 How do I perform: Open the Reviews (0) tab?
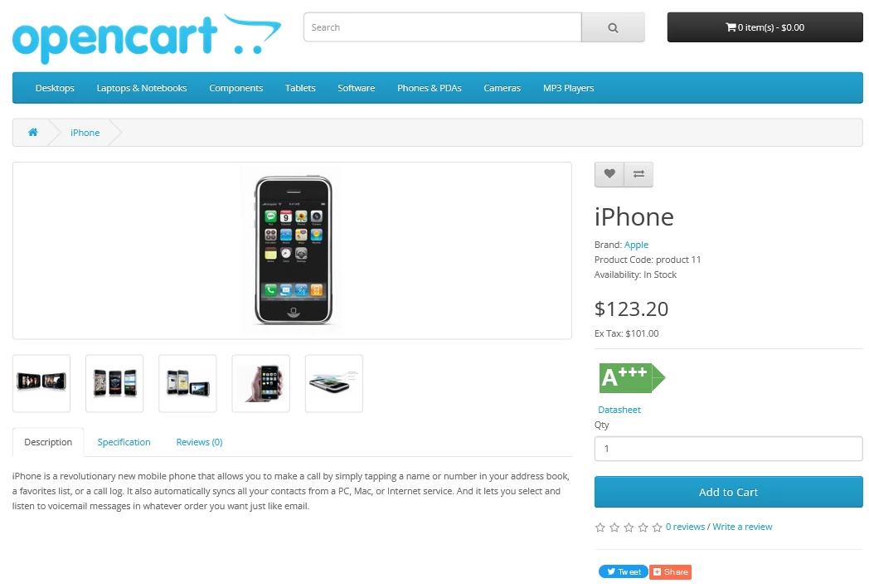(200, 442)
